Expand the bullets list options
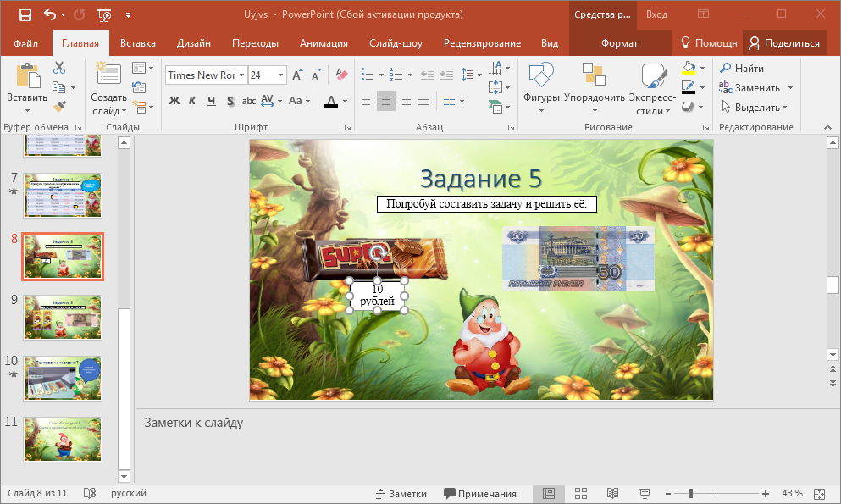This screenshot has height=504, width=841. (x=381, y=75)
